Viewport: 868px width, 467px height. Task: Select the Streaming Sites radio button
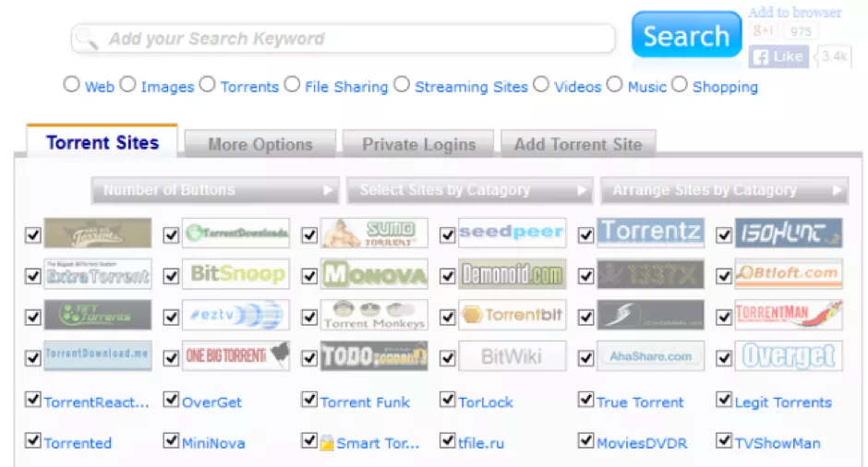tap(402, 85)
